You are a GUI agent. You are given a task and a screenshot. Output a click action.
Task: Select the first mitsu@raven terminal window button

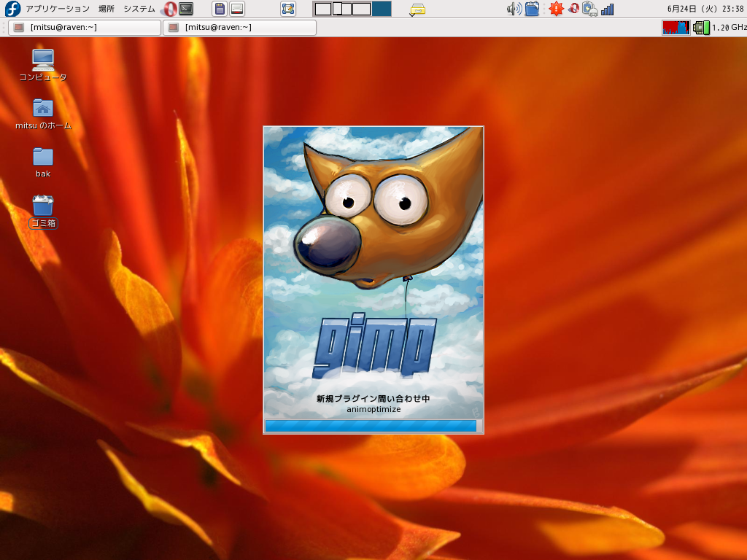84,28
